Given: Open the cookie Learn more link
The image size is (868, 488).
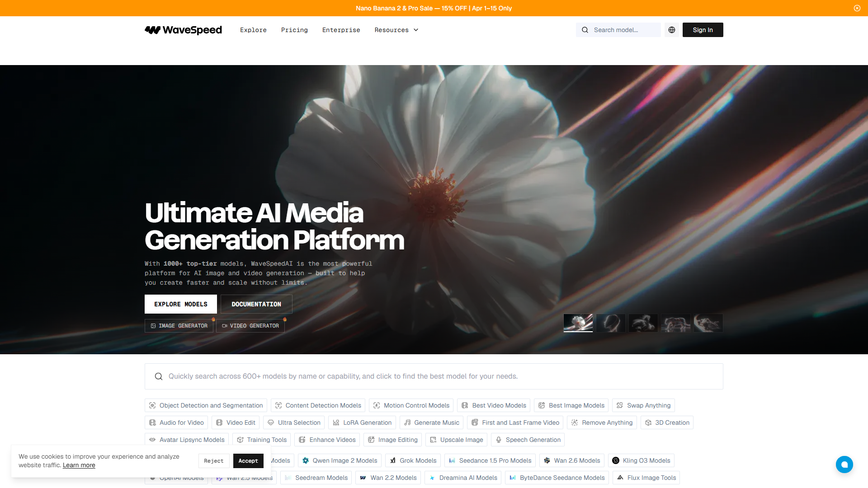Looking at the screenshot, I should pos(79,465).
